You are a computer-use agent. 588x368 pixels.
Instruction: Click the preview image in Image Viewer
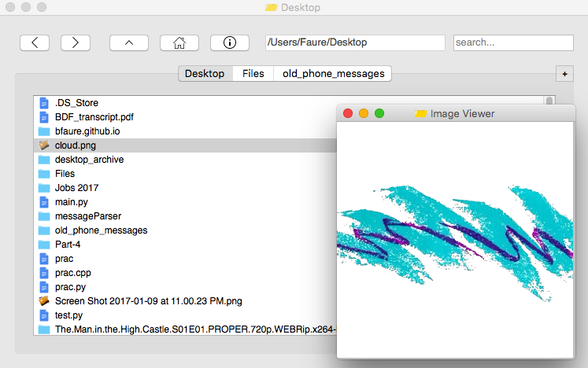(x=455, y=240)
